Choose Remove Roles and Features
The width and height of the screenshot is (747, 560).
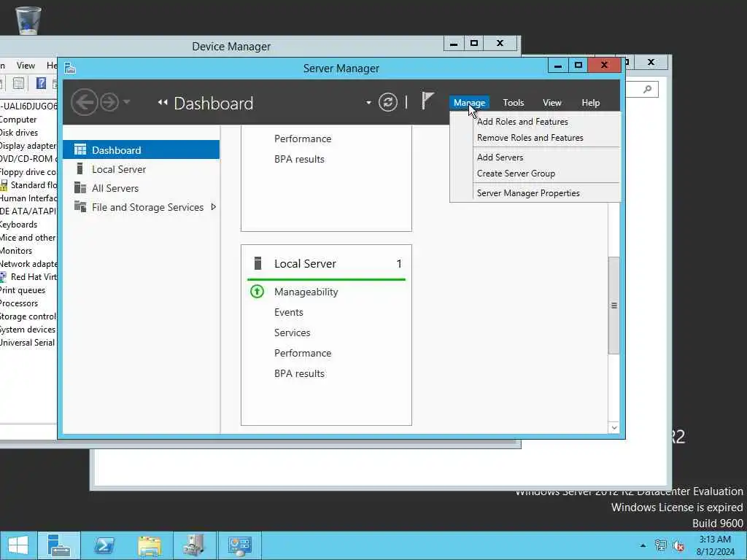pos(530,138)
